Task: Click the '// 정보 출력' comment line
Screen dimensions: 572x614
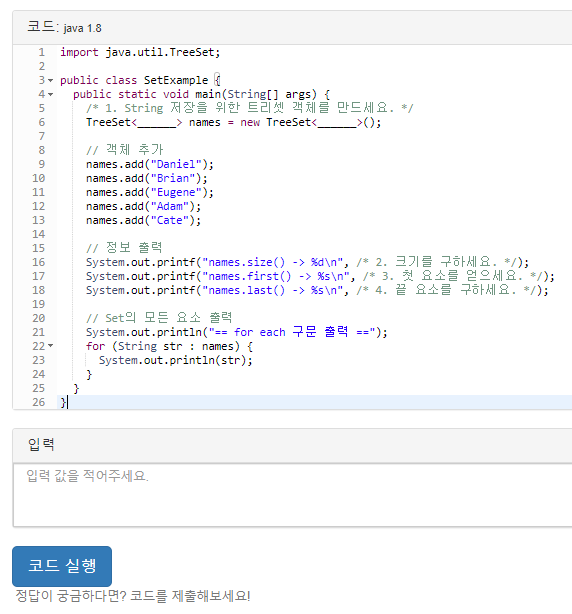Action: pyautogui.click(x=124, y=248)
